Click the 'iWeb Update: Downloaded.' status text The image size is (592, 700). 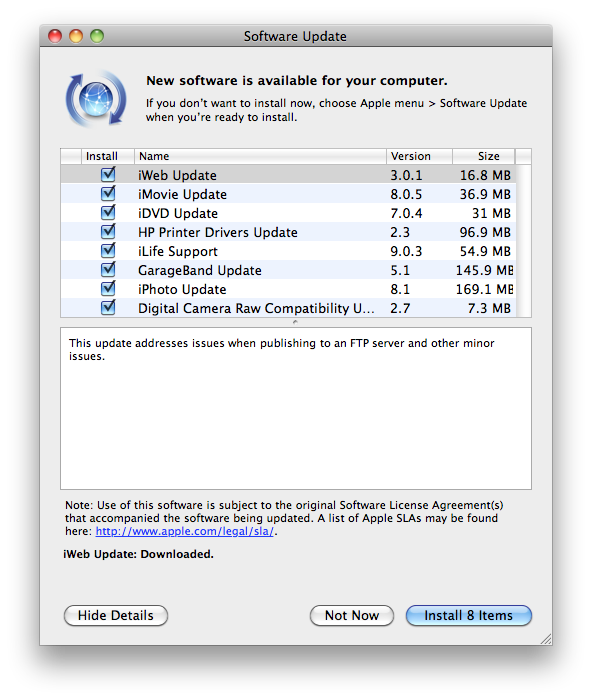tap(138, 554)
